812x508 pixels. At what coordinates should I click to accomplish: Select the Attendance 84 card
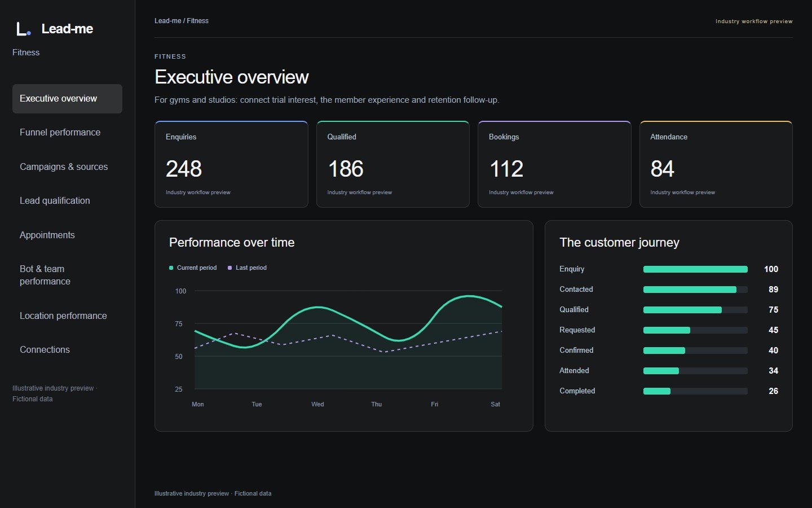pyautogui.click(x=716, y=164)
